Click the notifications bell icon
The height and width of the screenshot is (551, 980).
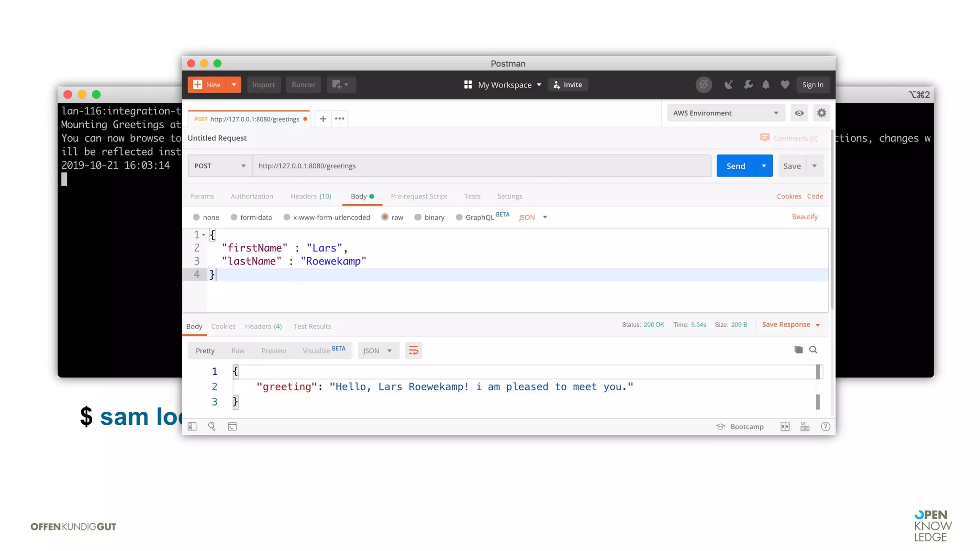tap(766, 85)
